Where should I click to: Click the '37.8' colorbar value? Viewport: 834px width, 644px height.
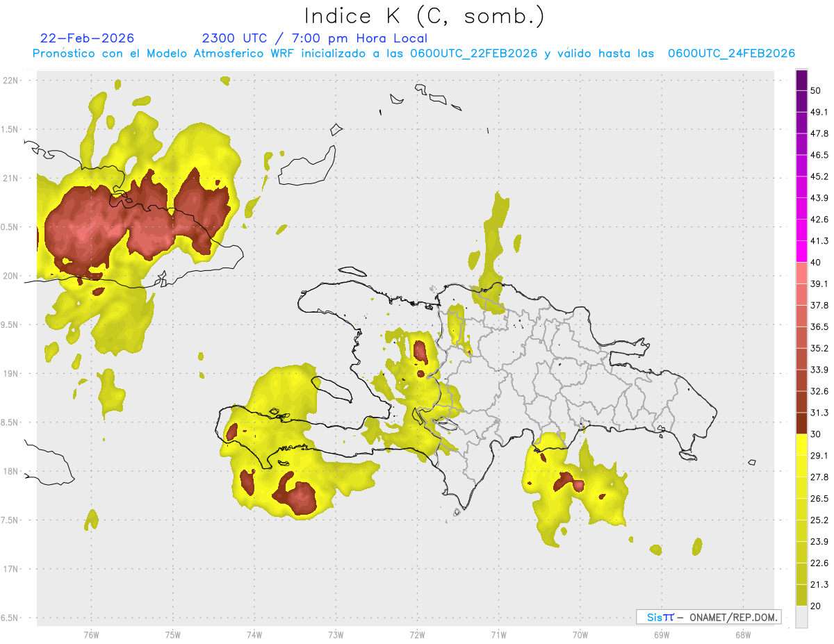tap(819, 305)
